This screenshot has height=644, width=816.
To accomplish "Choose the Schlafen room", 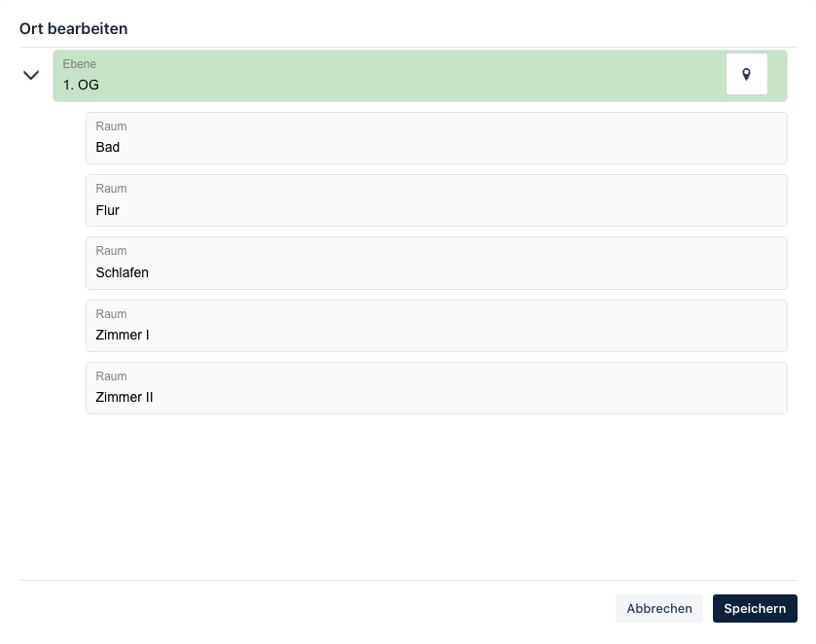I will pyautogui.click(x=436, y=263).
